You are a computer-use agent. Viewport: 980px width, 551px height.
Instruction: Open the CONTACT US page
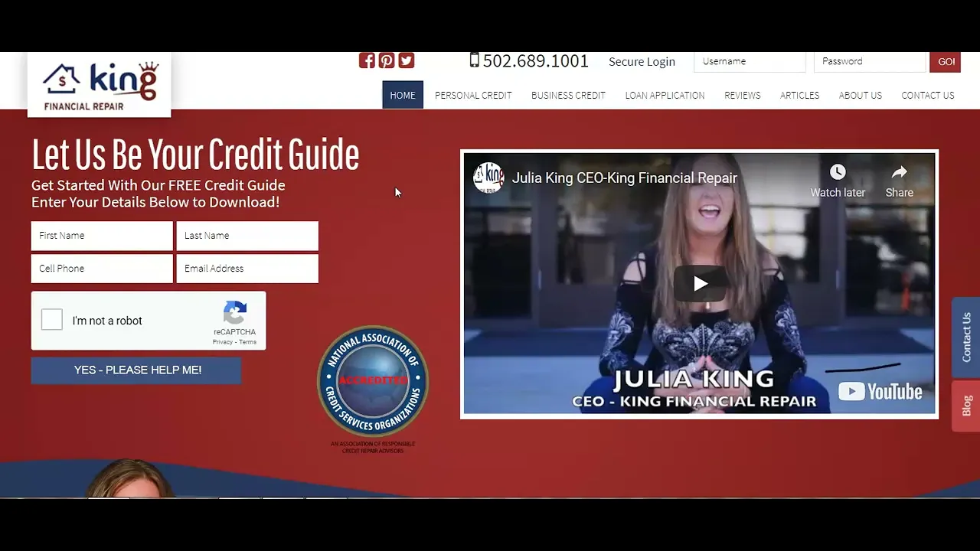928,96
